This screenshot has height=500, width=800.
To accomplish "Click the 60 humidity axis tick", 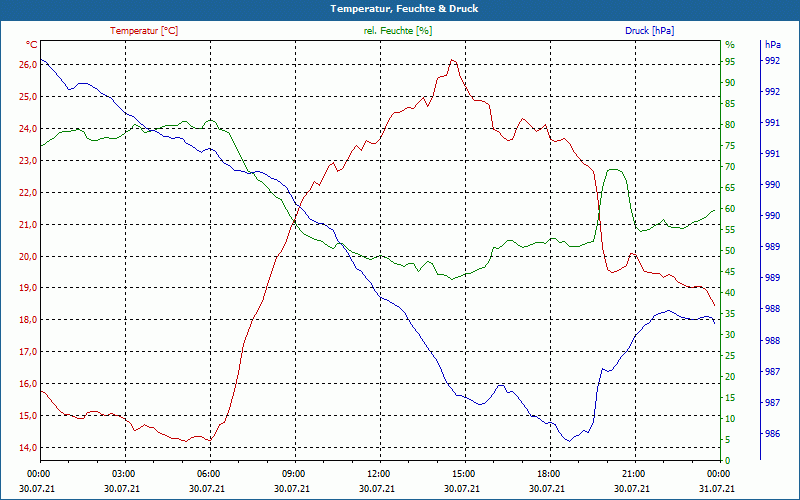I will point(730,208).
